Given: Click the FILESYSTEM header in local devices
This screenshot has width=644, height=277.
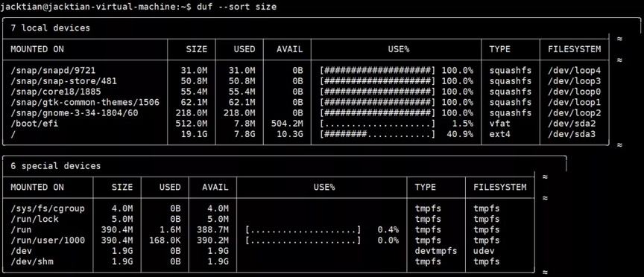Looking at the screenshot, I should point(574,49).
